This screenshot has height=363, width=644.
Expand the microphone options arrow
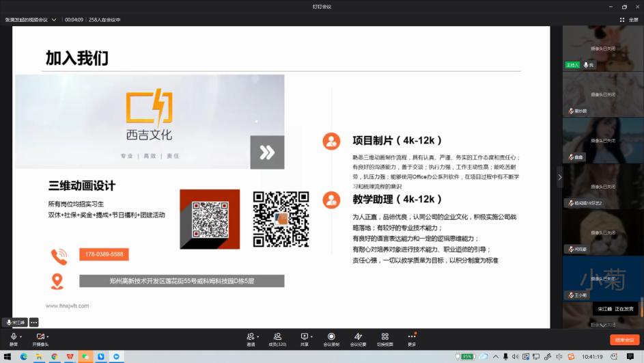click(x=21, y=336)
